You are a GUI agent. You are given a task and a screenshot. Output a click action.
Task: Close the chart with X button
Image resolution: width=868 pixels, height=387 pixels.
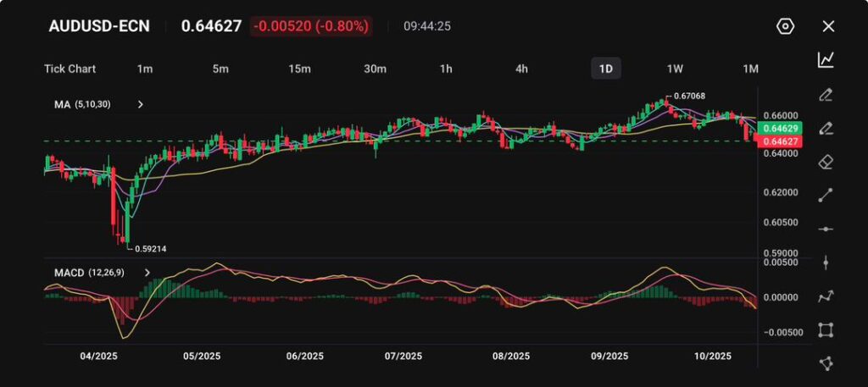(828, 26)
